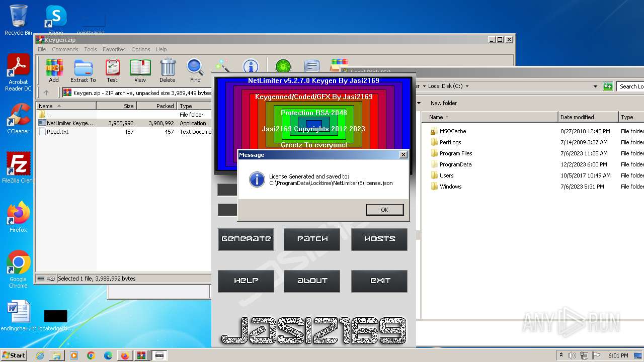The width and height of the screenshot is (644, 362).
Task: Sort by the Name column in WinRAR
Action: pyautogui.click(x=66, y=106)
